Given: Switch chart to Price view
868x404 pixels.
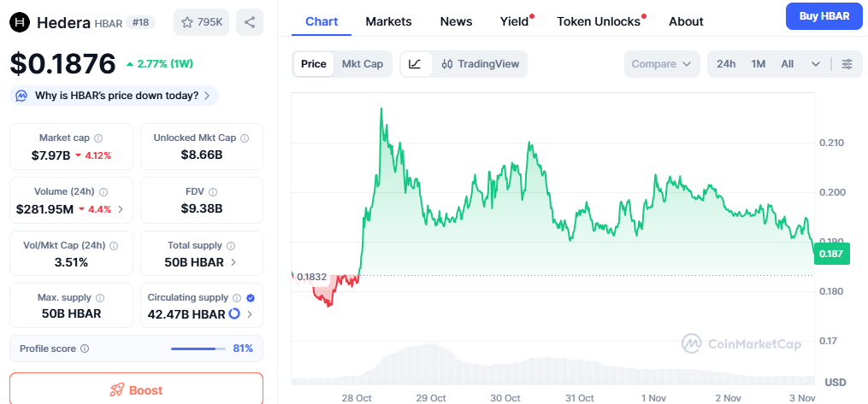Looking at the screenshot, I should (313, 64).
